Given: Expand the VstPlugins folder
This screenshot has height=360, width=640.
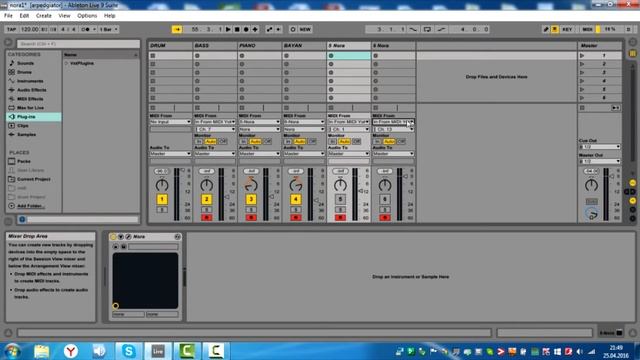Looking at the screenshot, I should (x=67, y=63).
